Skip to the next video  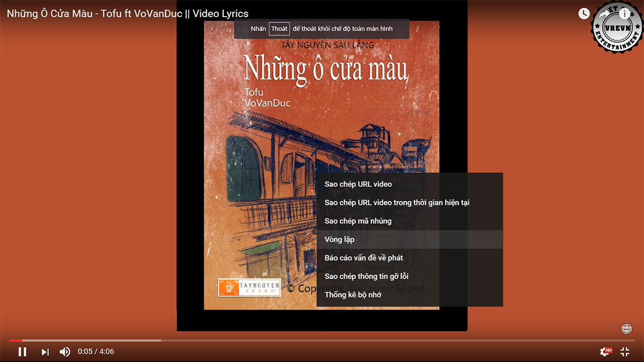45,352
